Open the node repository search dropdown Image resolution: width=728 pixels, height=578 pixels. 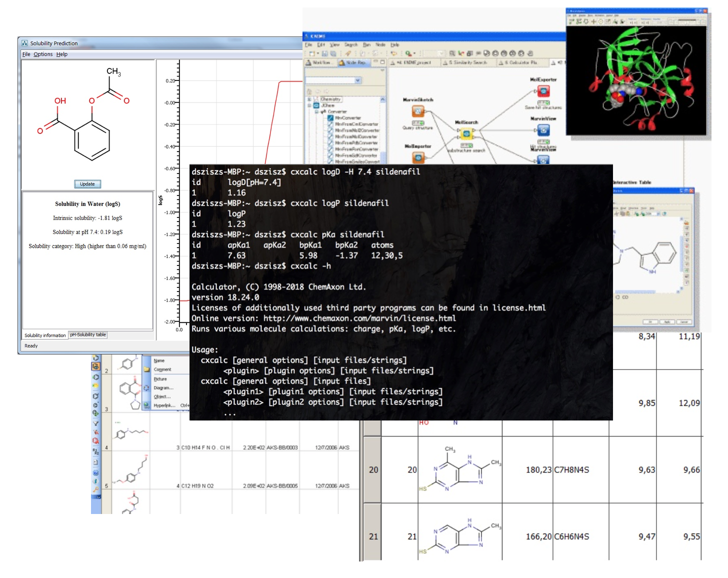(357, 80)
